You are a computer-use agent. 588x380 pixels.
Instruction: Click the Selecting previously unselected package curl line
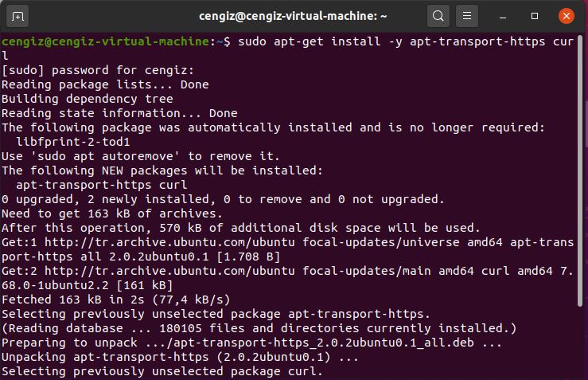162,371
